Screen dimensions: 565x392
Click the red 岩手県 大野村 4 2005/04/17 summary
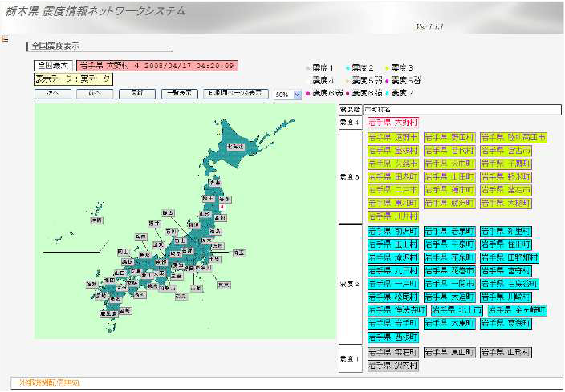pos(157,66)
